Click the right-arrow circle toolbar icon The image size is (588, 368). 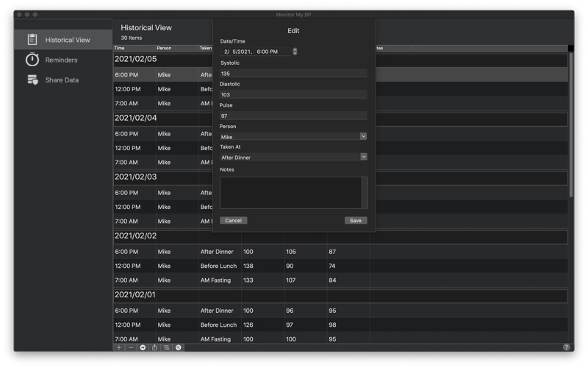pyautogui.click(x=143, y=347)
